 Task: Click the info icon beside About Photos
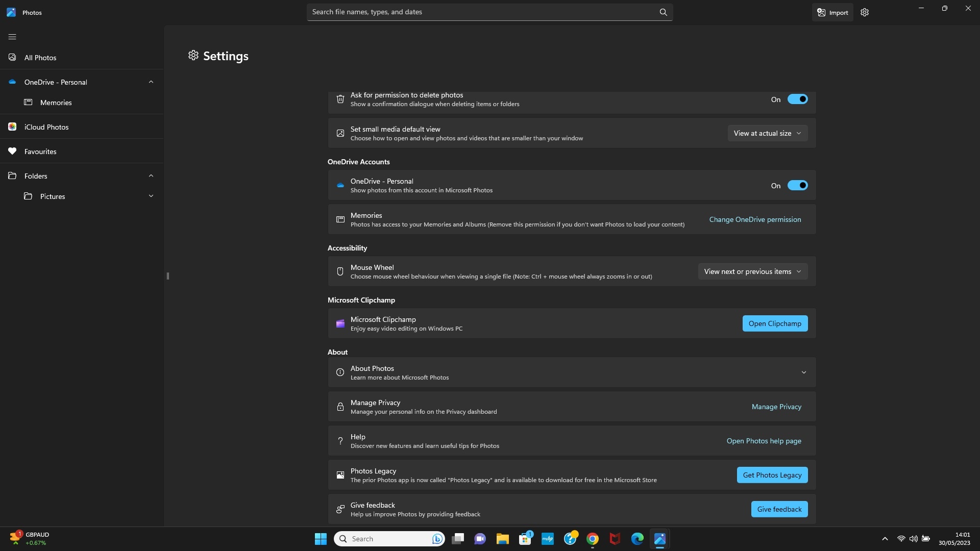click(340, 372)
